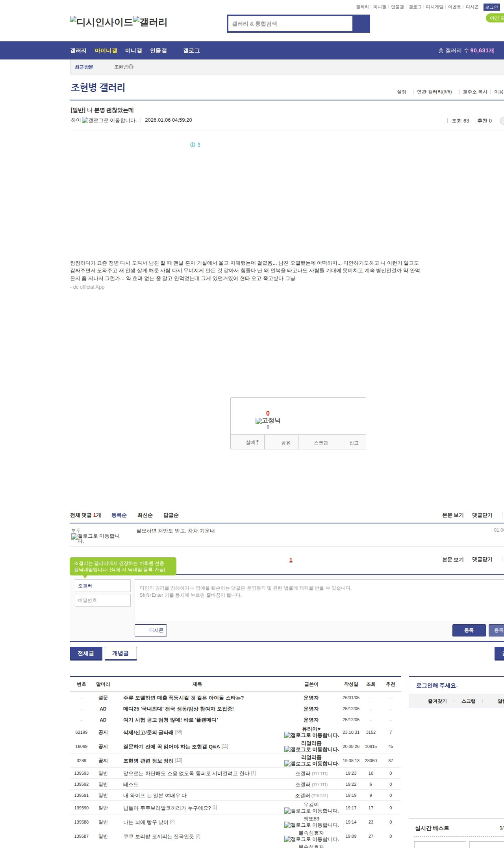The height and width of the screenshot is (848, 504).
Task: Click the 글쓴이 column header
Action: pos(311,684)
